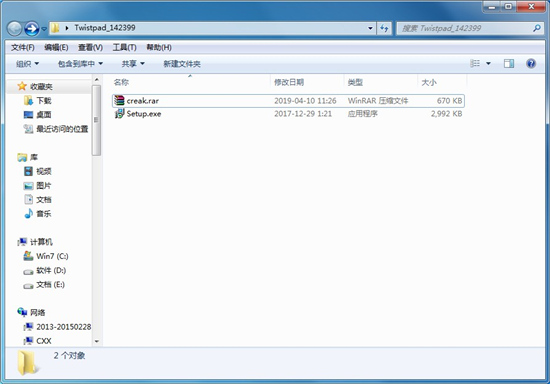550x384 pixels.
Task: Sort by 修改日期 column header
Action: [289, 82]
